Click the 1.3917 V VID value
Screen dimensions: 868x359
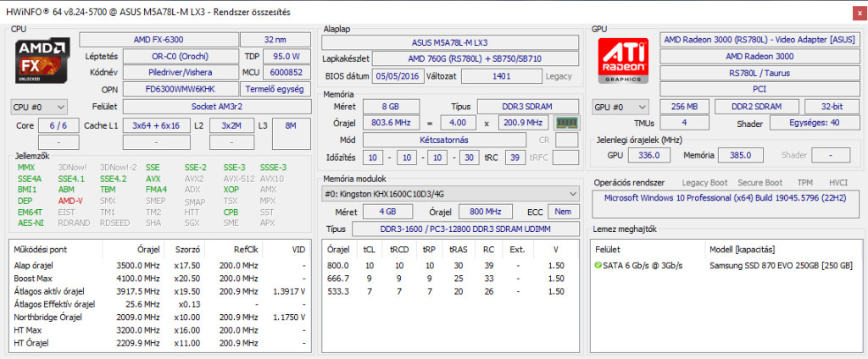pos(290,291)
